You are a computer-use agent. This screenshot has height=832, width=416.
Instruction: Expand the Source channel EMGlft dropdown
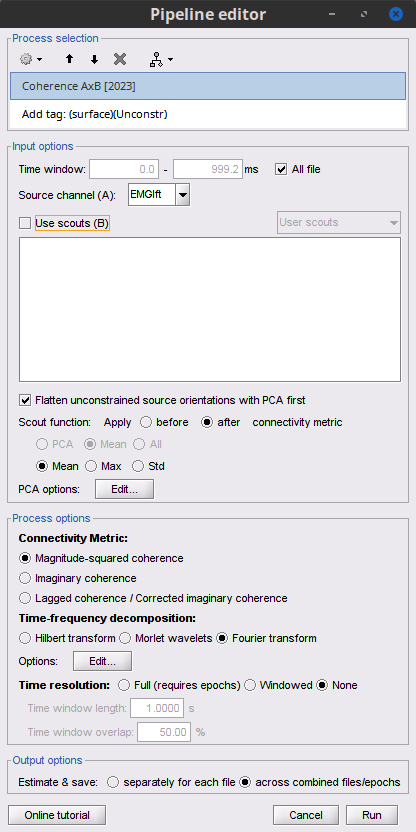[x=183, y=195]
